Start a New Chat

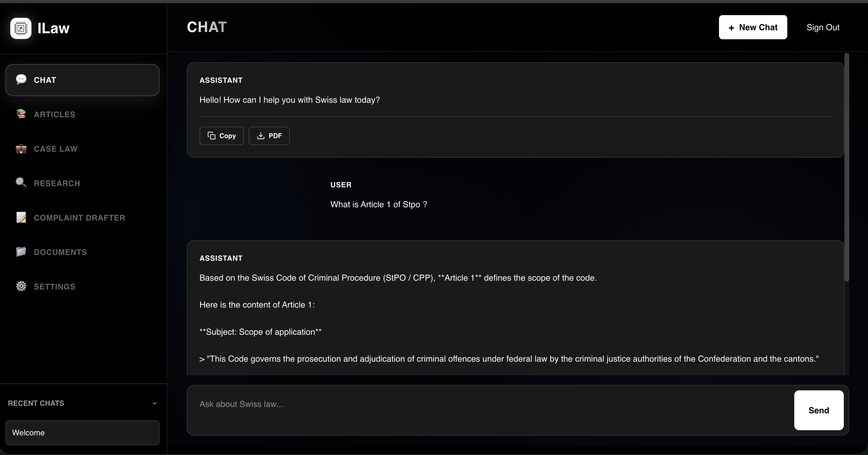(753, 27)
